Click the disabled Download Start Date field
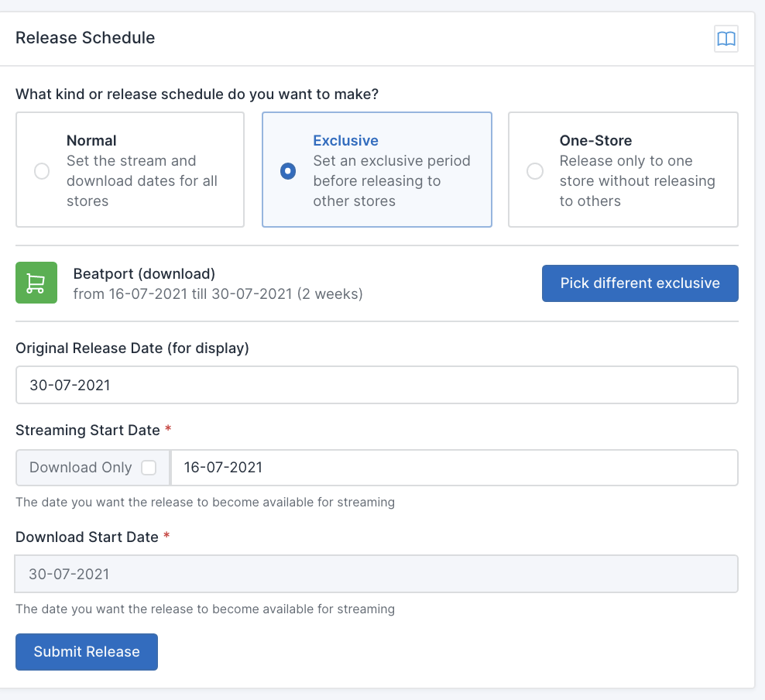Screen dimensions: 765x700 coord(376,574)
